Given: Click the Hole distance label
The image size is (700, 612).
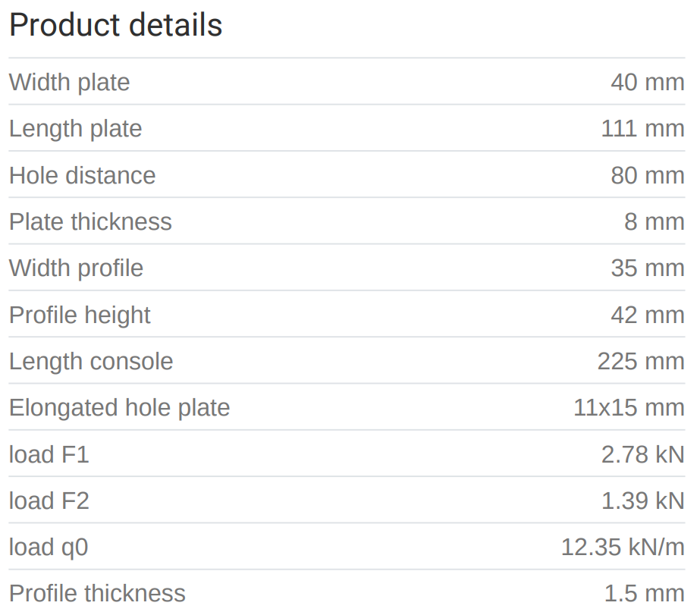Looking at the screenshot, I should coord(82,175).
